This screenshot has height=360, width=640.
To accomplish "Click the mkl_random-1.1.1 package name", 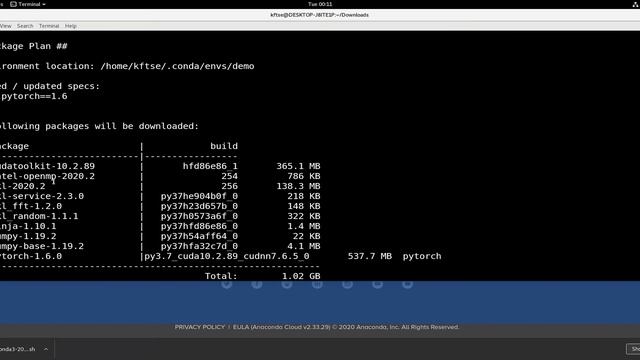I will tap(39, 216).
